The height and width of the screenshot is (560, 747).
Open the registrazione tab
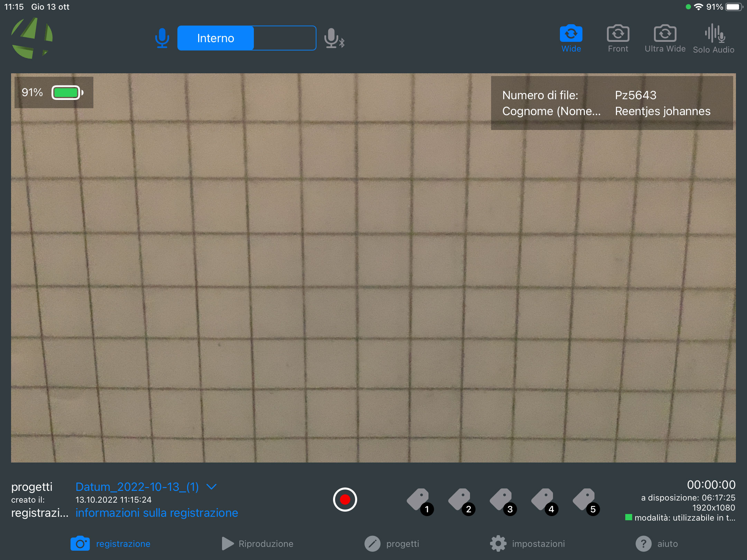110,544
